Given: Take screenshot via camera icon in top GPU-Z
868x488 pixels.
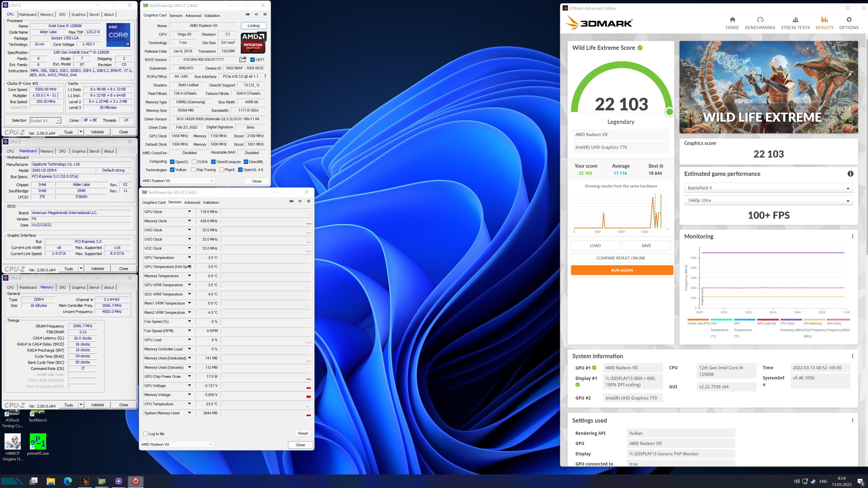Looking at the screenshot, I should coord(248,14).
